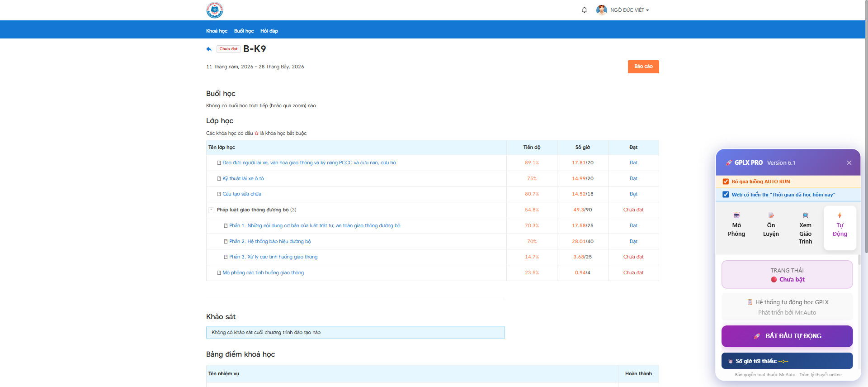Click Hệ thống tự động học GPLX info
This screenshot has height=387, width=868.
pos(787,307)
